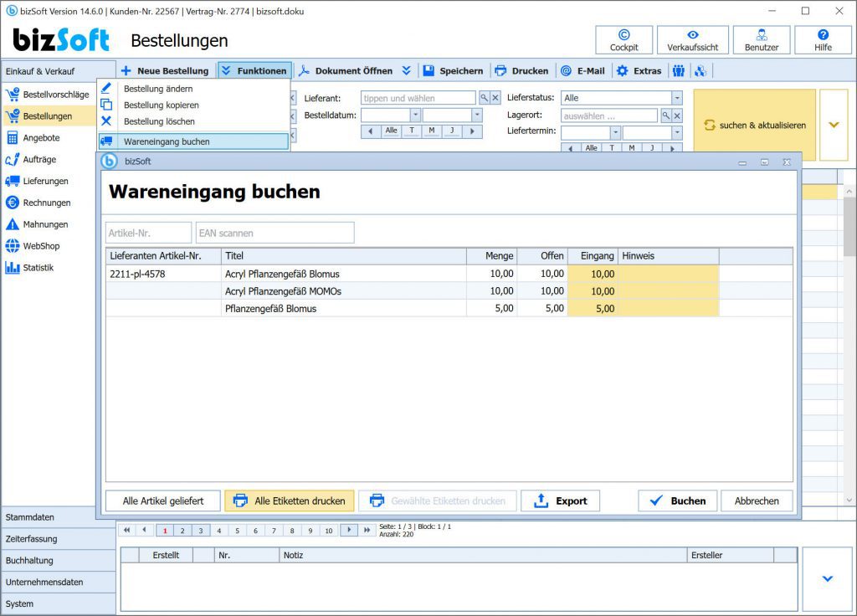Open the Lieferstatus dropdown

(x=677, y=98)
